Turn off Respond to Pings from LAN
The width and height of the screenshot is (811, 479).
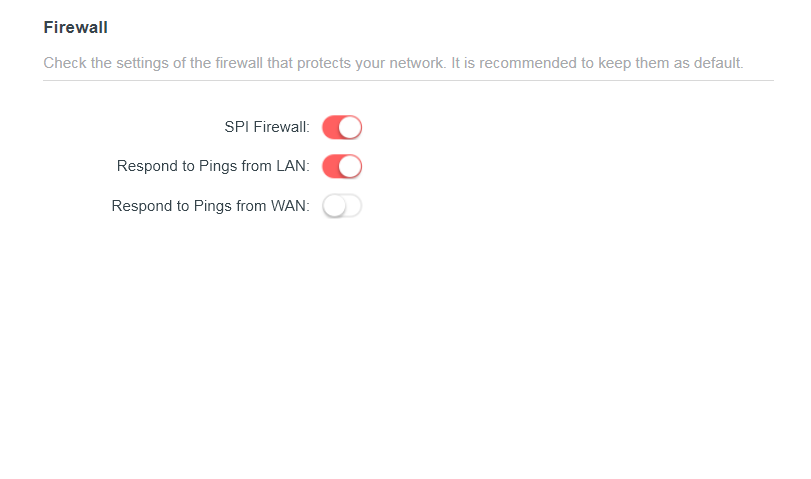(342, 167)
